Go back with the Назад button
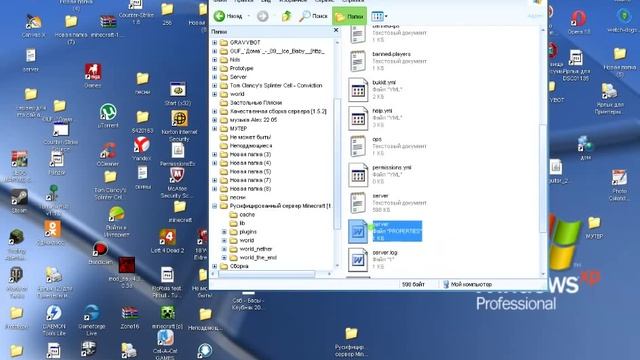The image size is (640, 360). pyautogui.click(x=228, y=16)
